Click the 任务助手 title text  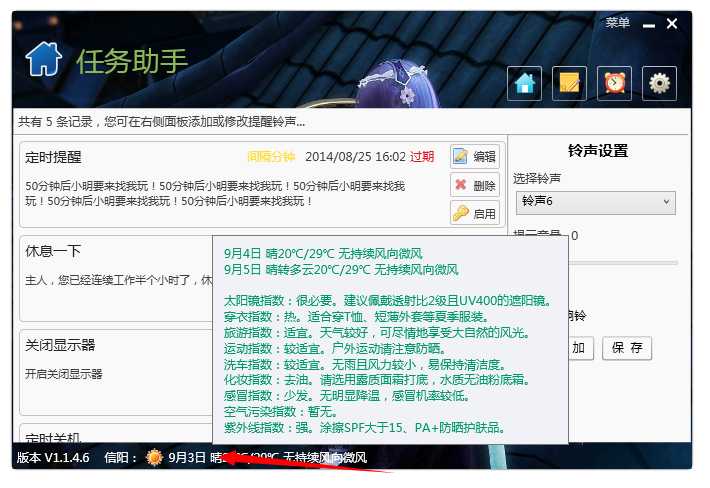point(132,61)
